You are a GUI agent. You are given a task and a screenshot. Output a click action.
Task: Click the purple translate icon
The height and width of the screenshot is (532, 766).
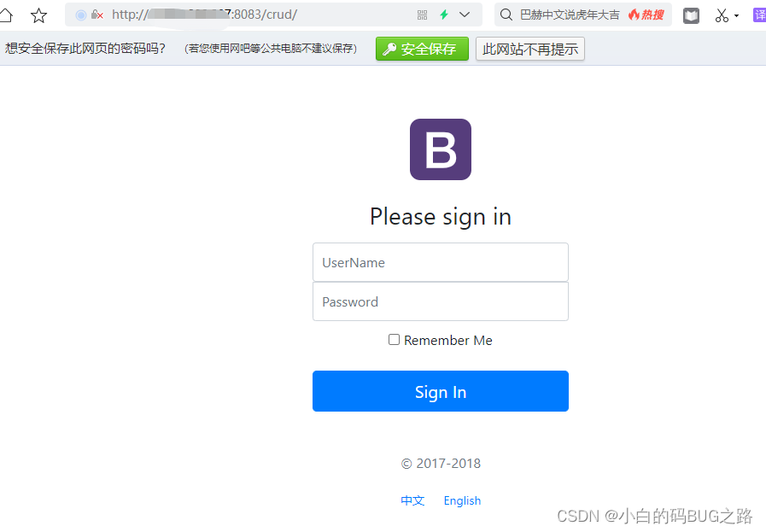pos(760,15)
